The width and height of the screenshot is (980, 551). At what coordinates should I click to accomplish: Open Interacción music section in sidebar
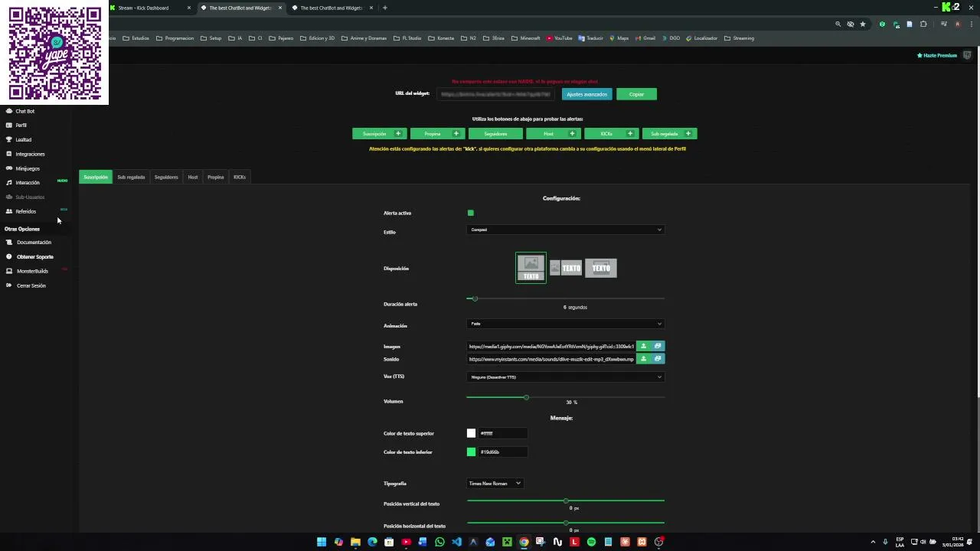point(23,182)
